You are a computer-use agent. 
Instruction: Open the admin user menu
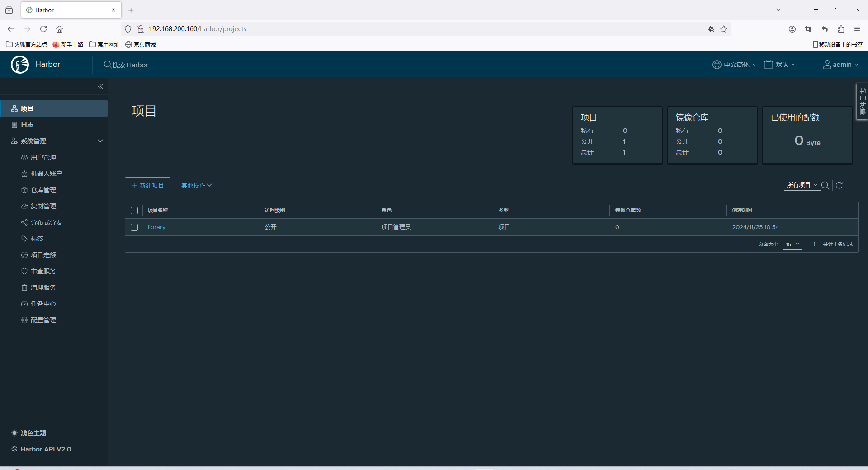tap(840, 65)
